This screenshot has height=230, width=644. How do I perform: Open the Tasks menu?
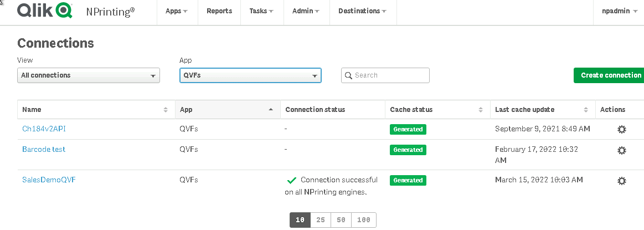261,11
